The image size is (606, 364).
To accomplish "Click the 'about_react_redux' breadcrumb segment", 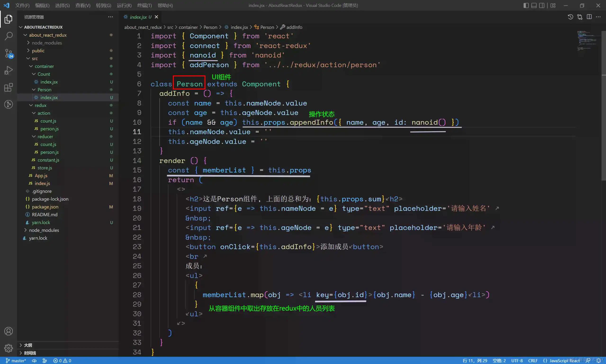I will pos(143,27).
